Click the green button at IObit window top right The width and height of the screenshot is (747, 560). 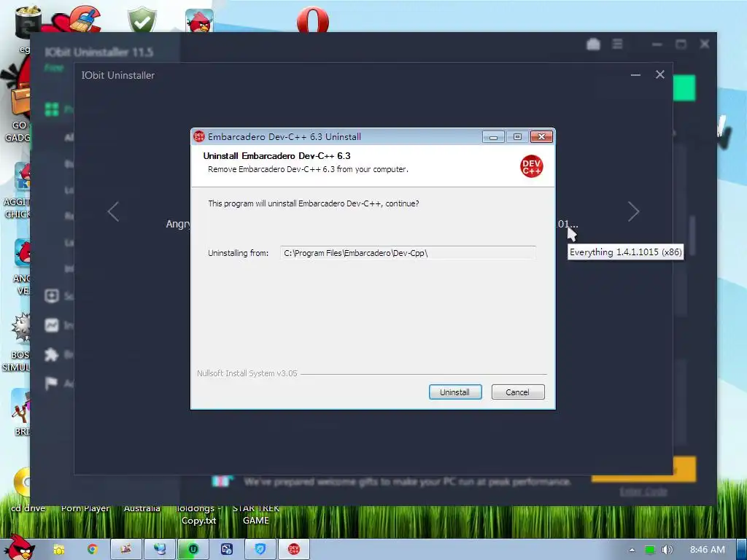tap(684, 88)
